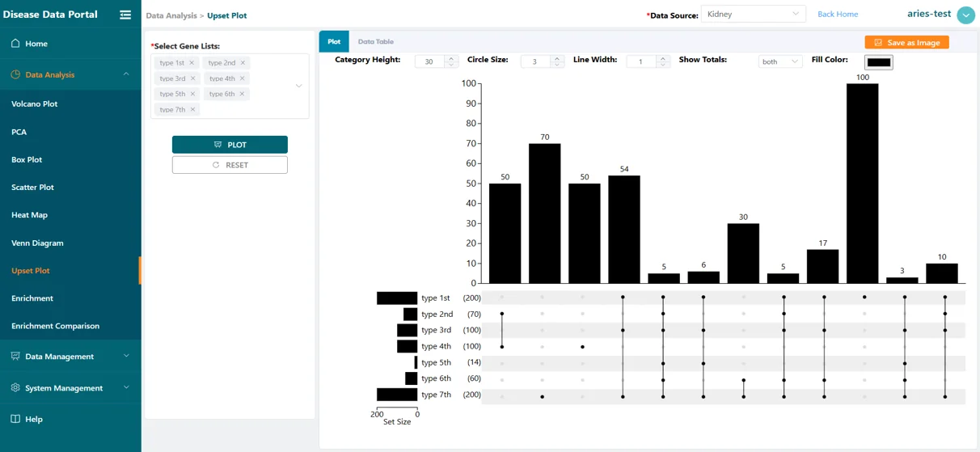Open Enrichment Comparison in sidebar
Image resolution: width=980 pixels, height=452 pixels.
pos(56,326)
